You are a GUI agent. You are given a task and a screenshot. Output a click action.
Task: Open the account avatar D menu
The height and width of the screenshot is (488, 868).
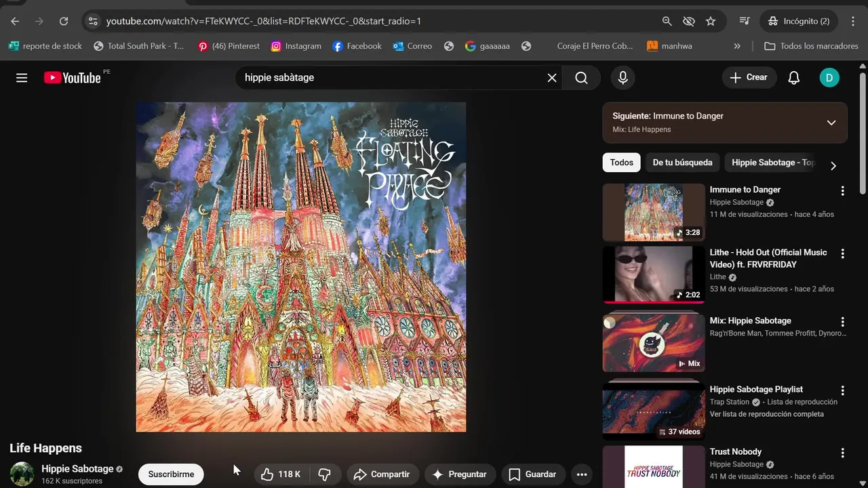(829, 78)
